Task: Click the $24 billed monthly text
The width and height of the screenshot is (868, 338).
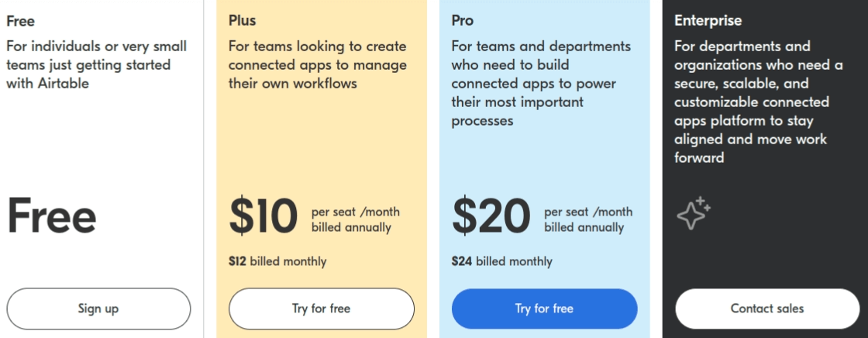Action: [x=501, y=261]
